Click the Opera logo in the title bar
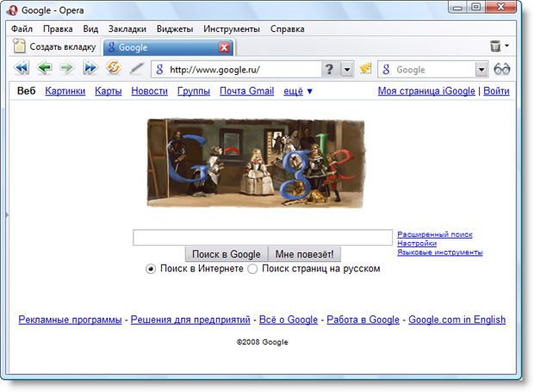 coord(12,10)
